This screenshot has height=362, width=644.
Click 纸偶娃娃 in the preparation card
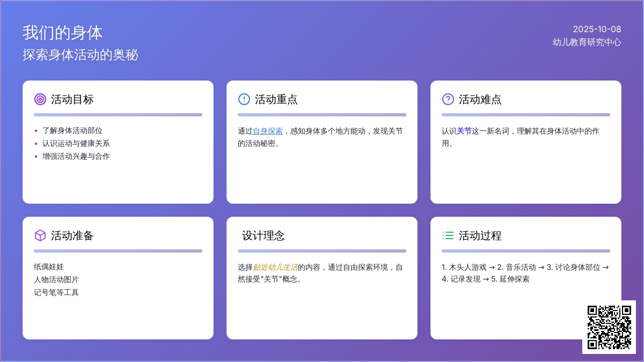point(49,267)
